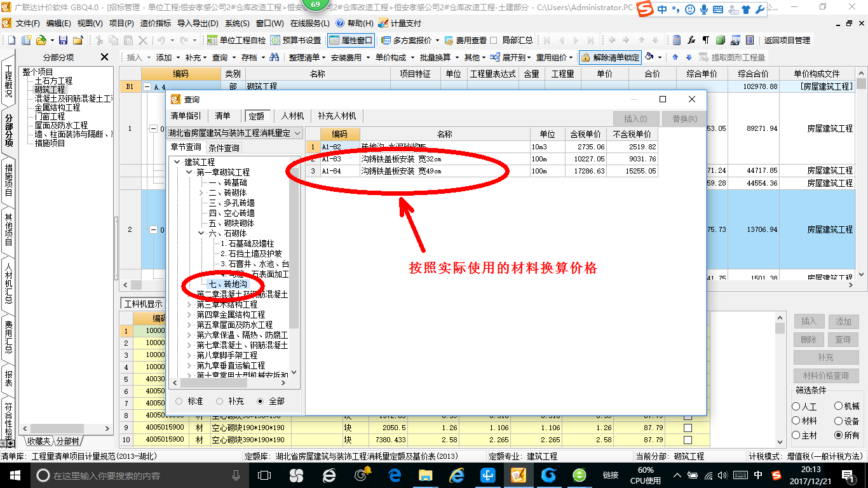Screen dimensions: 868x488
Task: Expand 二、砖砌体 tree node
Action: click(x=201, y=193)
